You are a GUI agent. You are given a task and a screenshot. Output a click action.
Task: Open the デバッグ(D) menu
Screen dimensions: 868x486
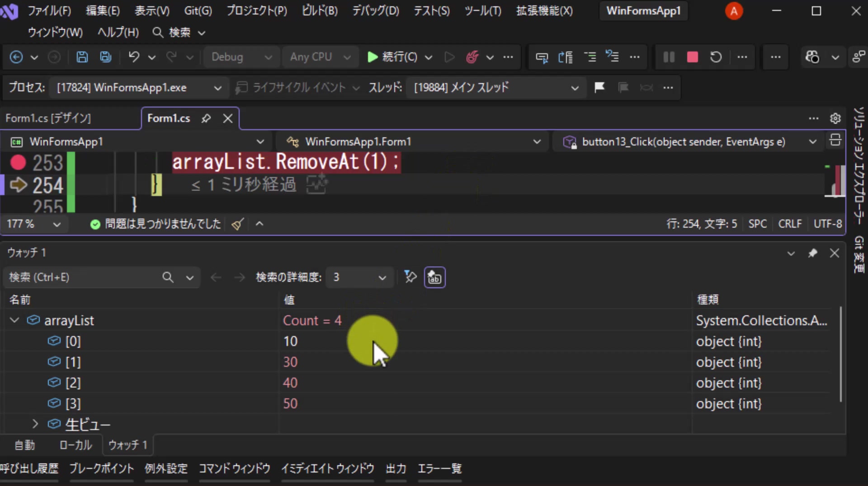[375, 11]
